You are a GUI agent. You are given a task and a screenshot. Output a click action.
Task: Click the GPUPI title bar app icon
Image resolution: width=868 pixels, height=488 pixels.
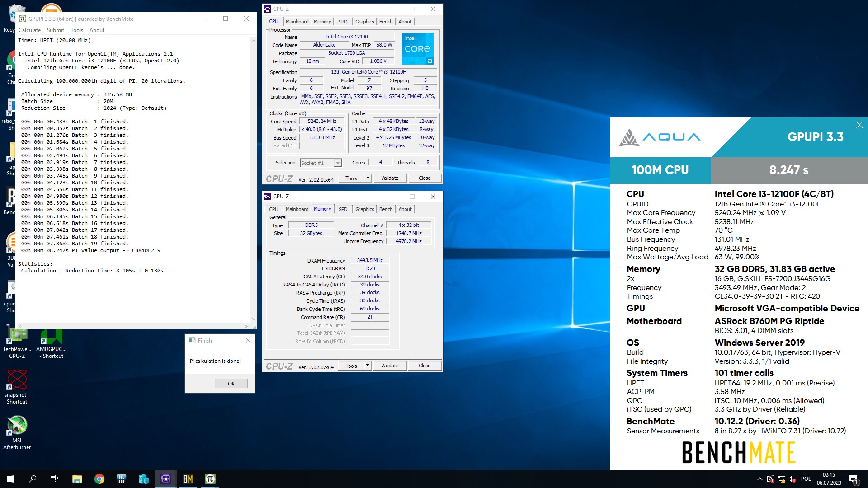(x=23, y=19)
